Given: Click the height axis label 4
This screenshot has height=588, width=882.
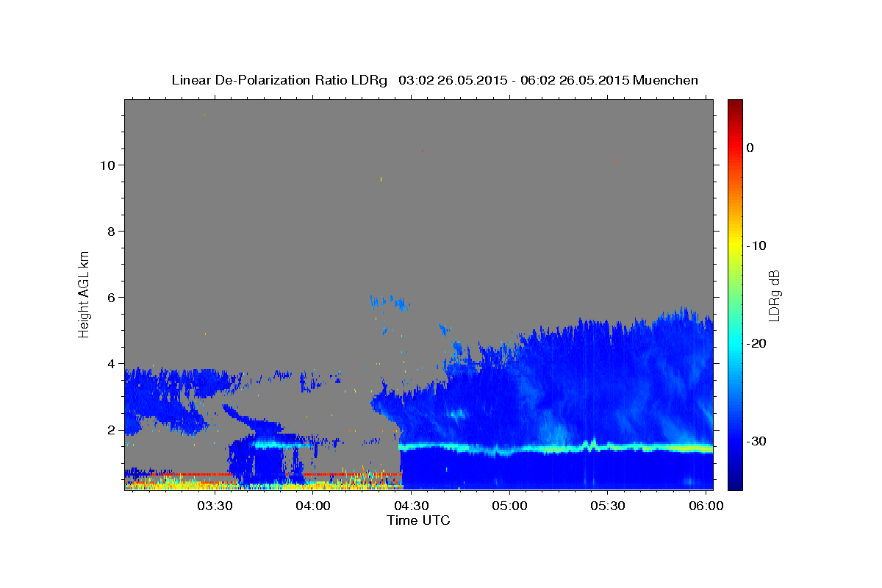Looking at the screenshot, I should coord(110,363).
